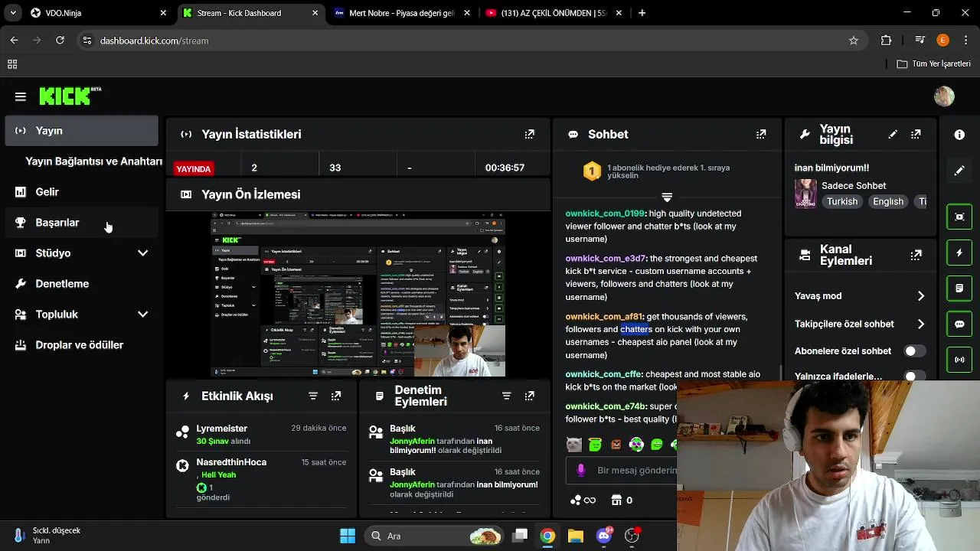
Task: Click username ownkick_com_e3d7 in chat
Action: (606, 259)
